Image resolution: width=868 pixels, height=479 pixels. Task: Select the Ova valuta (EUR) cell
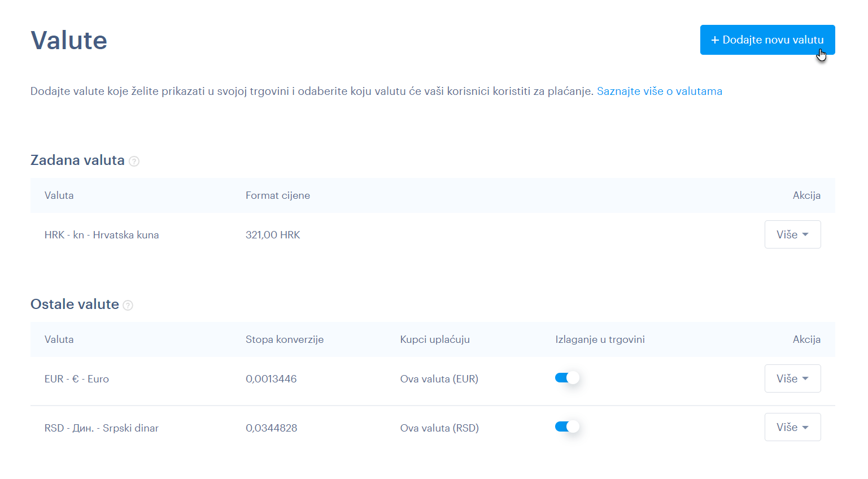439,379
